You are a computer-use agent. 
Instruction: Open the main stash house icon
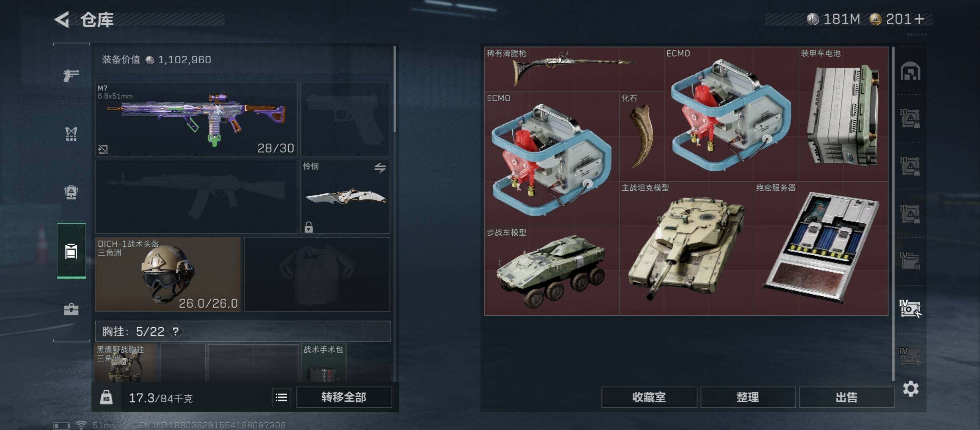911,71
